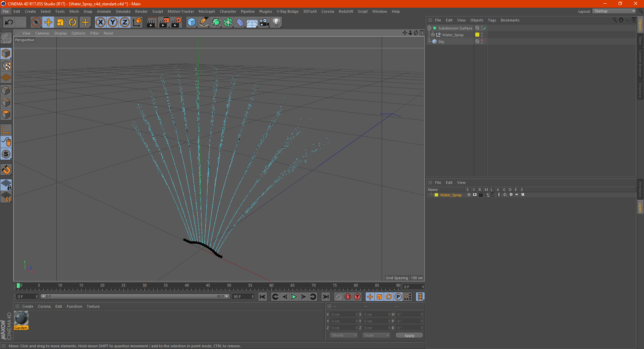Open material manager Texture menu
The width and height of the screenshot is (644, 349).
coord(93,306)
